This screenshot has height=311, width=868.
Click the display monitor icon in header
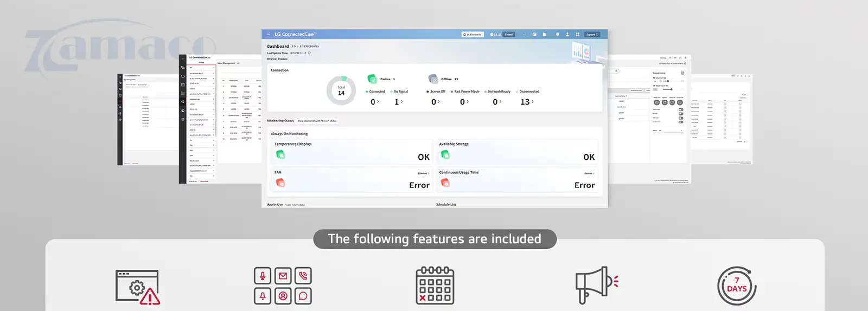[534, 34]
